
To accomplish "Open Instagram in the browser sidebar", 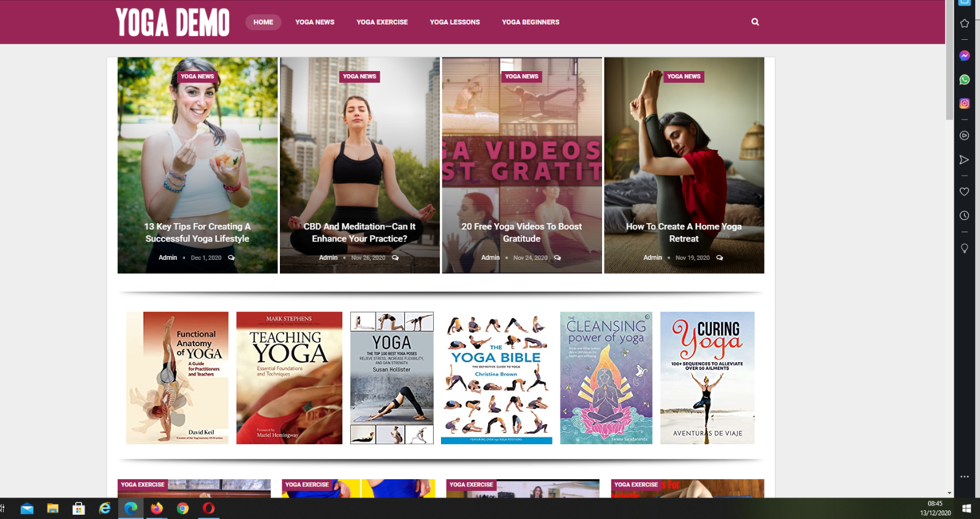I will 965,104.
